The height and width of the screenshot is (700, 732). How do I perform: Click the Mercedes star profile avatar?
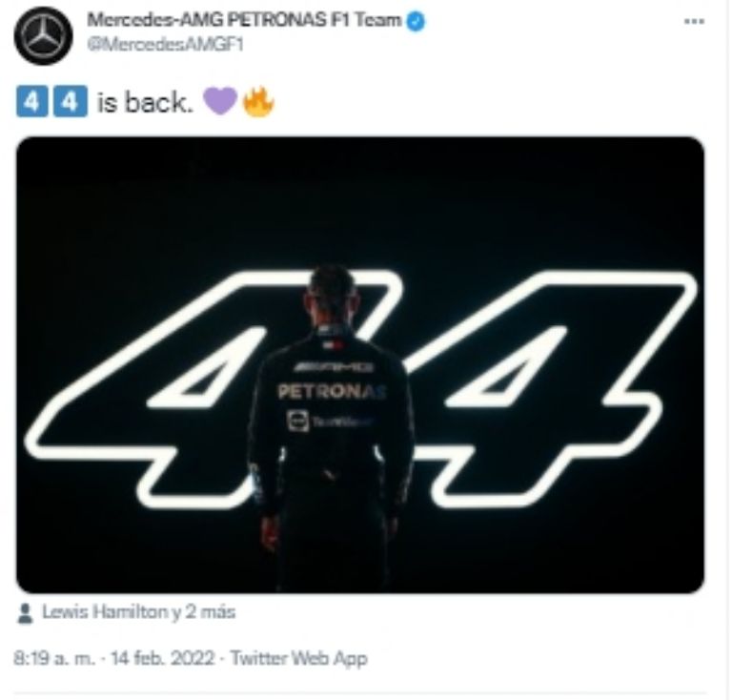point(43,36)
